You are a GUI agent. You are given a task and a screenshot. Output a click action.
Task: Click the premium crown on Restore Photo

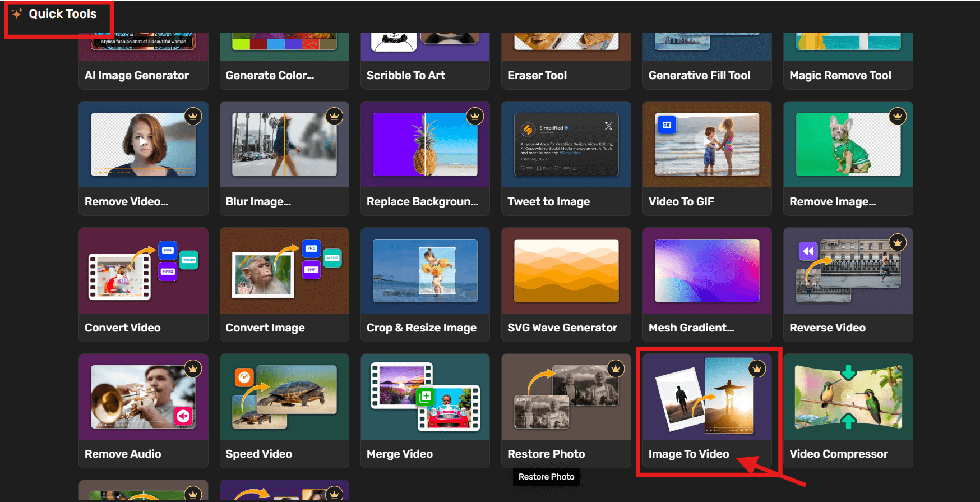click(x=616, y=369)
